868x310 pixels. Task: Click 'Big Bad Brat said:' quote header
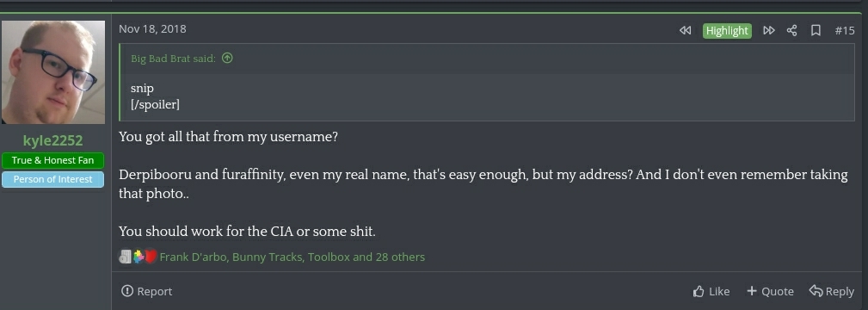[x=173, y=59]
